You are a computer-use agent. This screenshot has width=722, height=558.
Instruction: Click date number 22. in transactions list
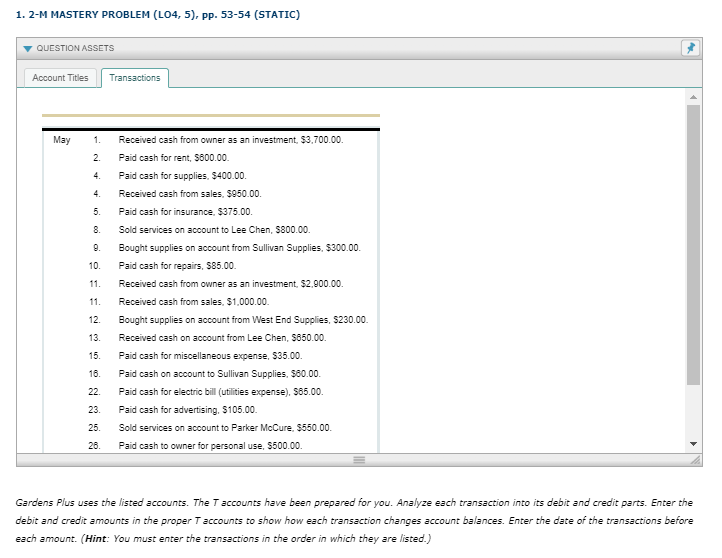pos(94,391)
